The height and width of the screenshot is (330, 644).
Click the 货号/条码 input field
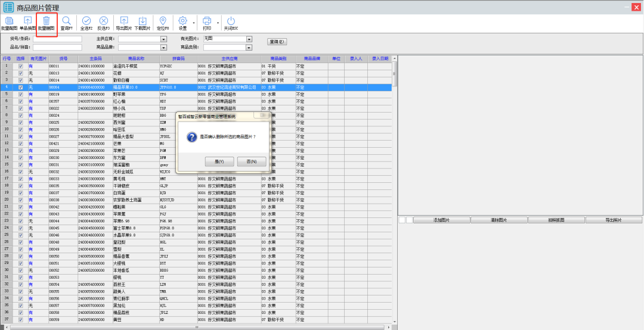pyautogui.click(x=57, y=39)
